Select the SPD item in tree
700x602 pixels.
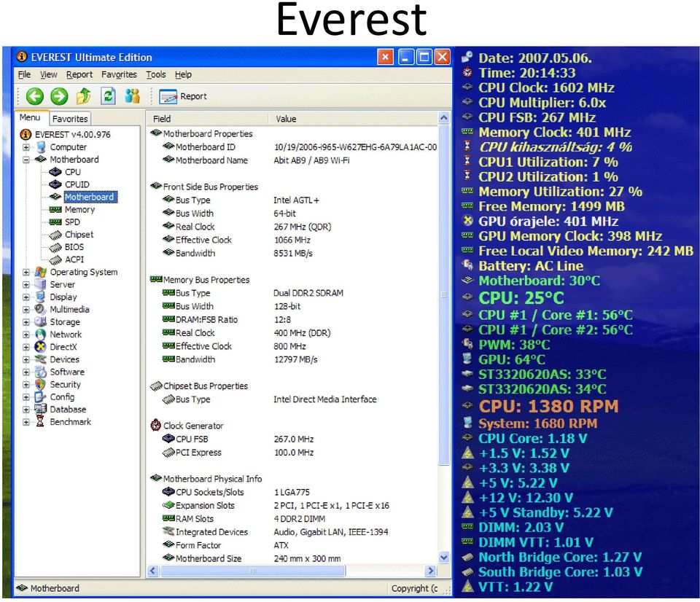coord(72,222)
